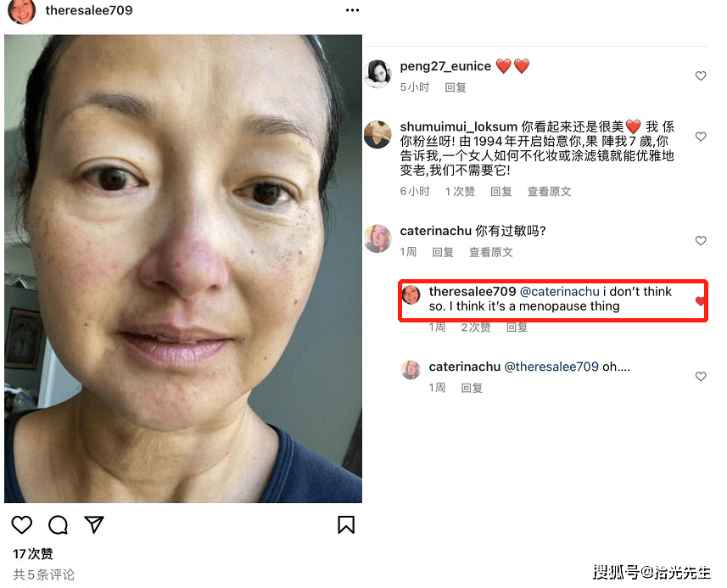Screen dimensions: 727x588
Task: Open the @caterinachu mention link
Action: 560,291
